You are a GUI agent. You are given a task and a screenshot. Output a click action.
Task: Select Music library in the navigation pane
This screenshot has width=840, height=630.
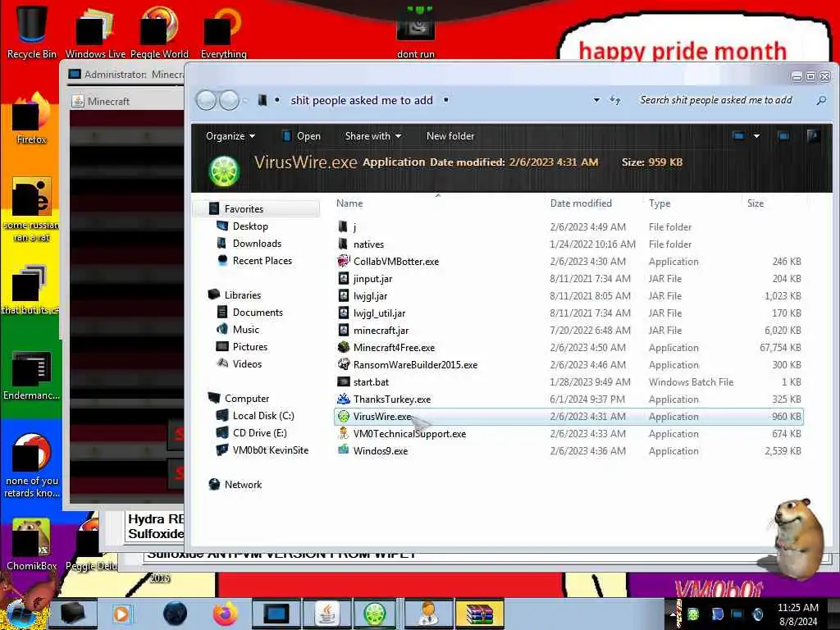pos(246,330)
